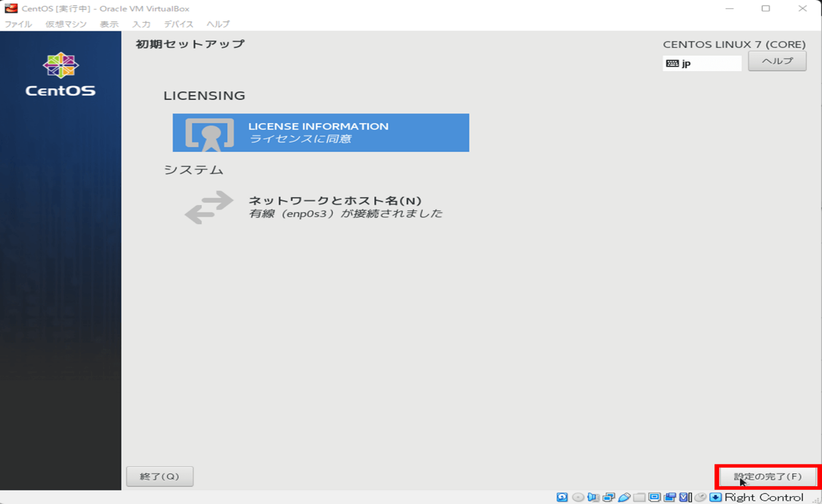The width and height of the screenshot is (822, 504).
Task: Click 有線 (enp0s3) が接続されました text
Action: coord(346,213)
